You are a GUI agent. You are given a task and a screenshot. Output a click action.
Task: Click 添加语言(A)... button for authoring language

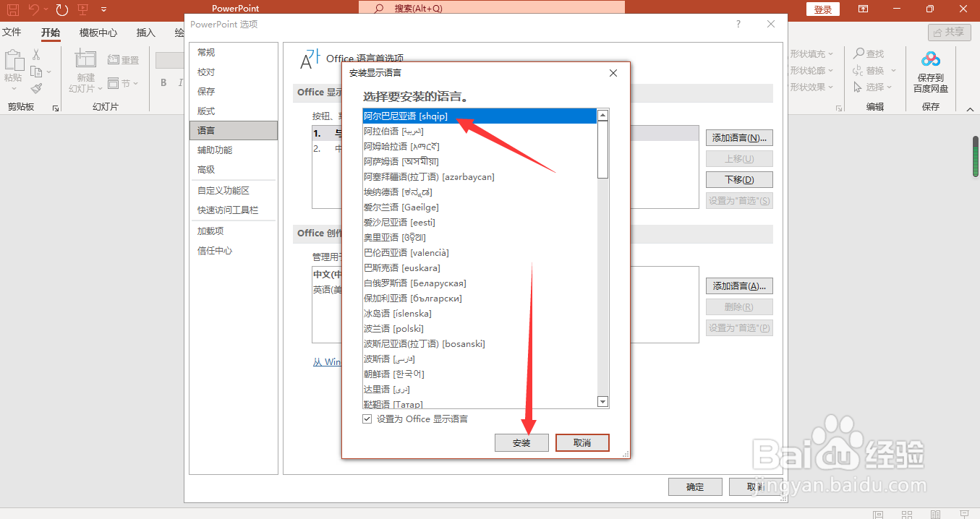[x=739, y=286]
